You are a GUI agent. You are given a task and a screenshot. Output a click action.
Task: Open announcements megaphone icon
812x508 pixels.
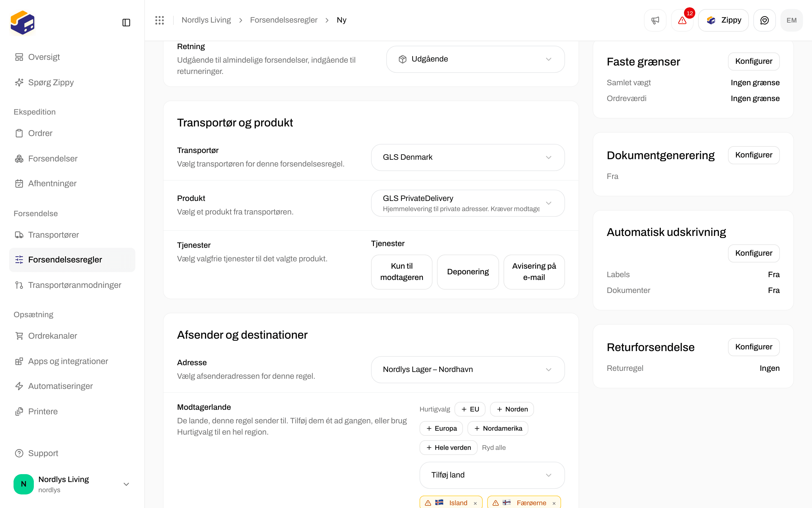tap(655, 20)
